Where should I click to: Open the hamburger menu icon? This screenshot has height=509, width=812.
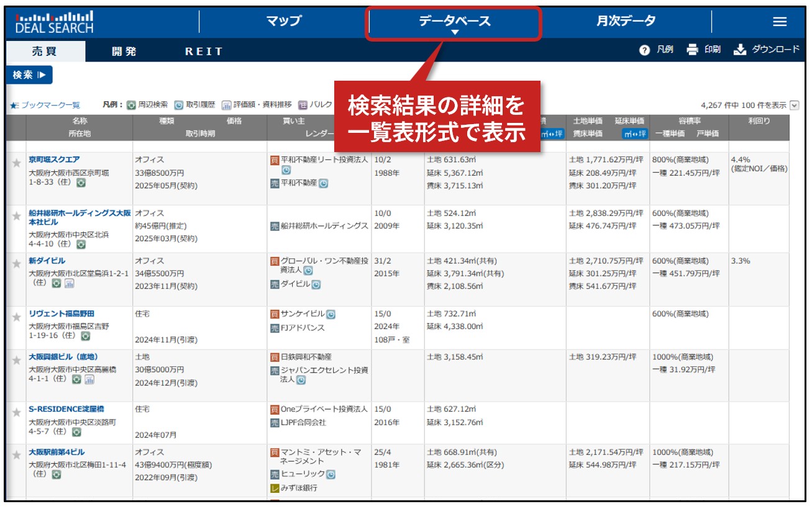tap(780, 22)
